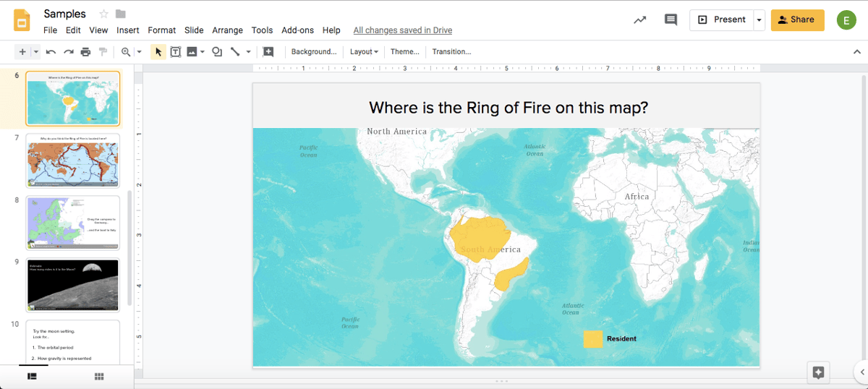The width and height of the screenshot is (868, 389).
Task: Select the Text box tool
Action: (x=175, y=52)
